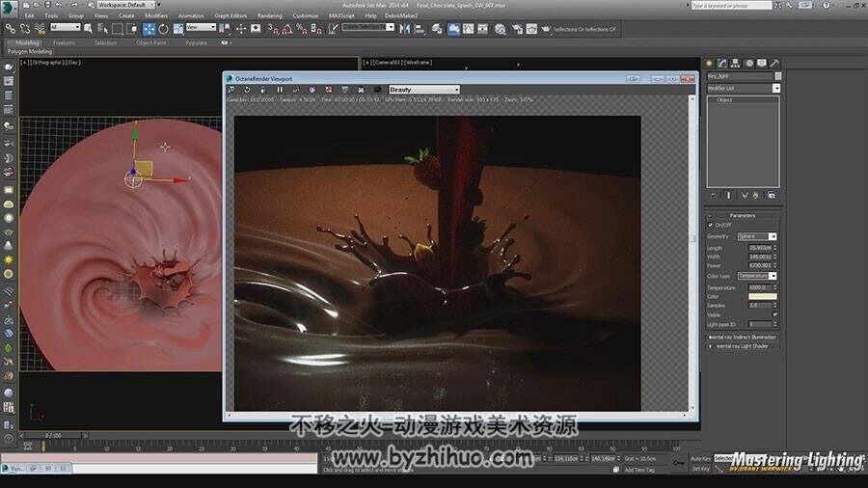This screenshot has height=488, width=868.
Task: Open Workspace: Default dropdown
Action: click(x=125, y=5)
